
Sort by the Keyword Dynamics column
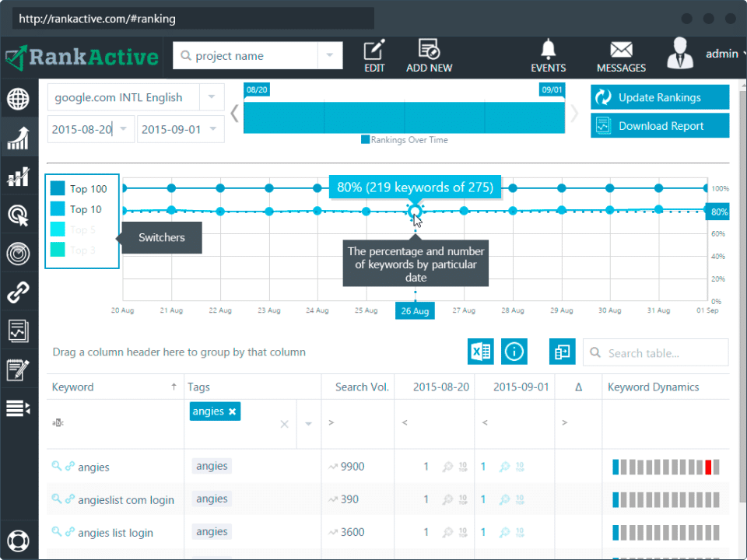click(x=665, y=387)
